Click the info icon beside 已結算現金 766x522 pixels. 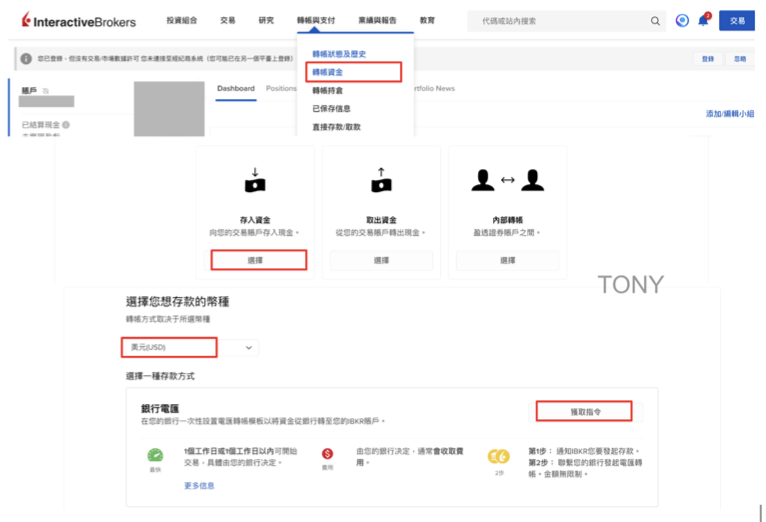click(x=66, y=125)
